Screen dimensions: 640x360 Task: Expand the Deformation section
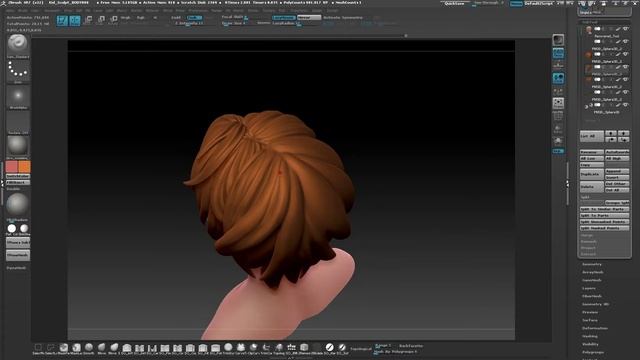coord(595,328)
